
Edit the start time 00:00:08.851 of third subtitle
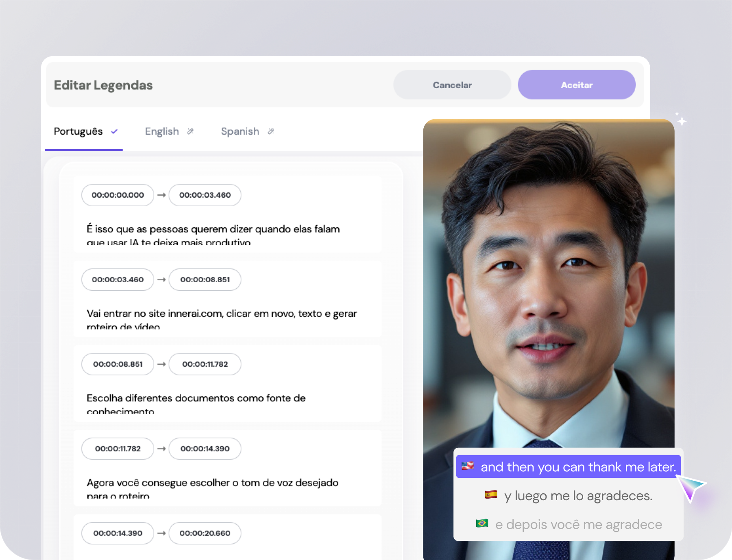(118, 364)
